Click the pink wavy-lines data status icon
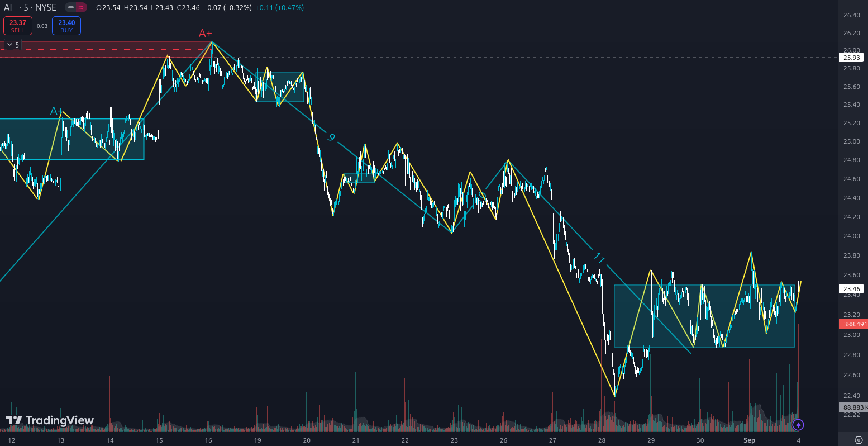Image resolution: width=868 pixels, height=446 pixels. (x=81, y=8)
